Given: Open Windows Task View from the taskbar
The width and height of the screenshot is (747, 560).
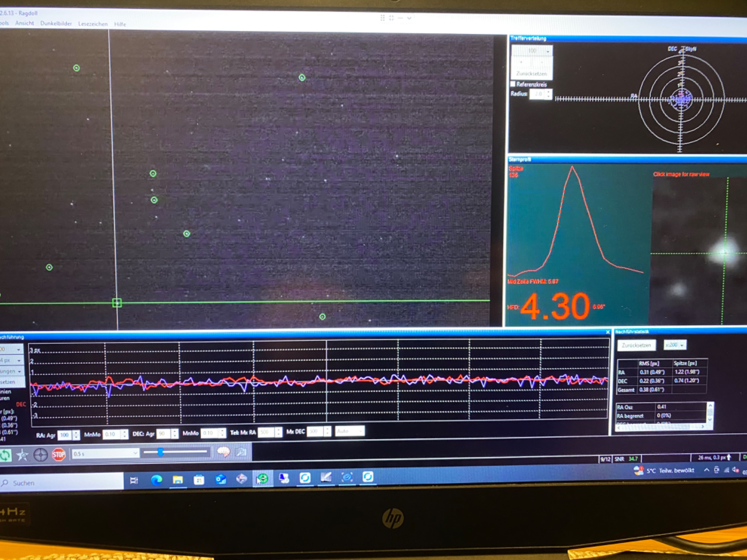Looking at the screenshot, I should [x=134, y=480].
